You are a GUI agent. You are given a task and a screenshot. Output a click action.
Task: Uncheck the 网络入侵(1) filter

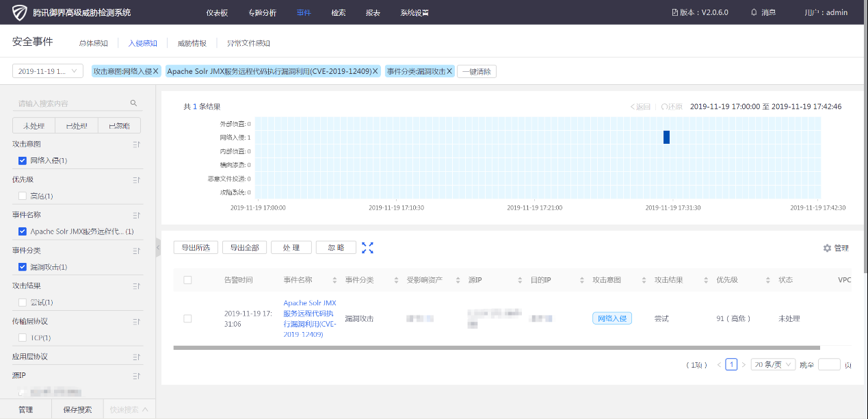point(23,160)
